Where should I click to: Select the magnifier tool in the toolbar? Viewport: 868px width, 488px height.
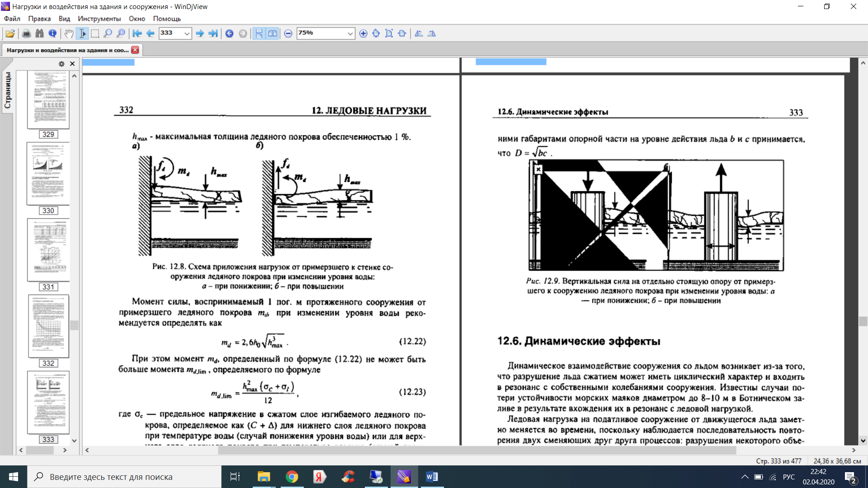(108, 33)
